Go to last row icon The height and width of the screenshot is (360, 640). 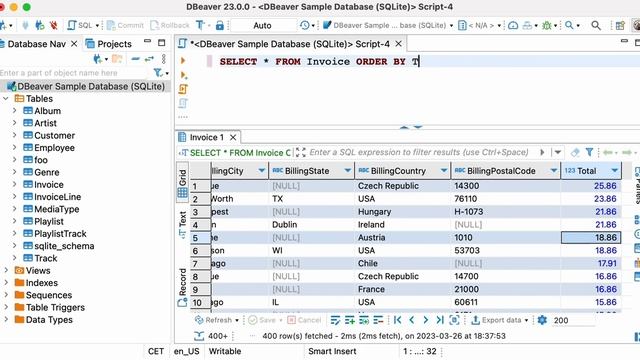tap(440, 320)
